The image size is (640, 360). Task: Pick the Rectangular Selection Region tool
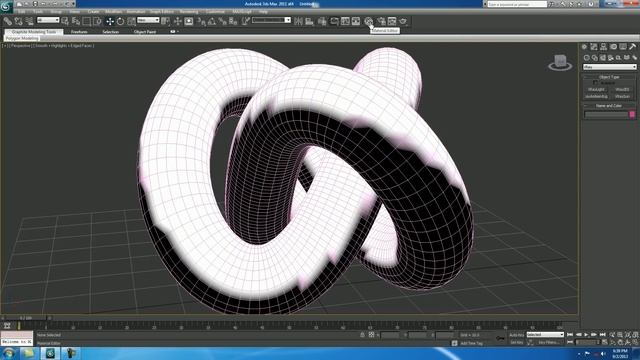(x=87, y=21)
